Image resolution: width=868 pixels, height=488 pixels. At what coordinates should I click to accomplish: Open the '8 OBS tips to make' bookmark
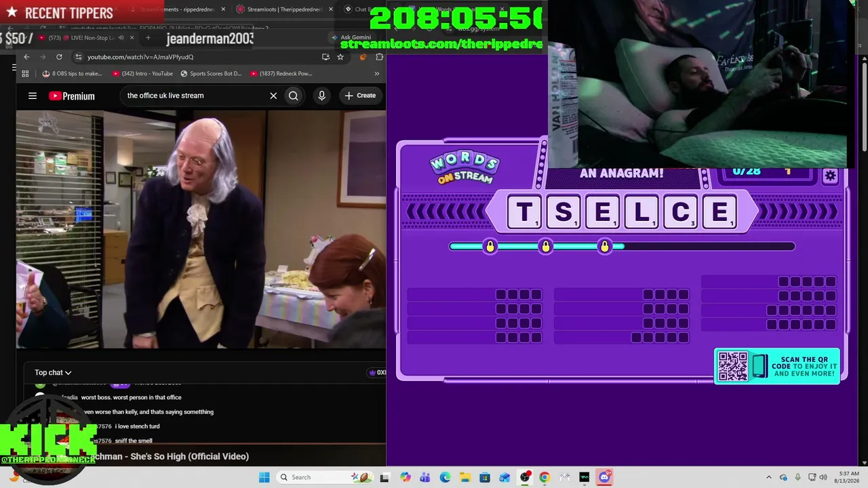72,74
